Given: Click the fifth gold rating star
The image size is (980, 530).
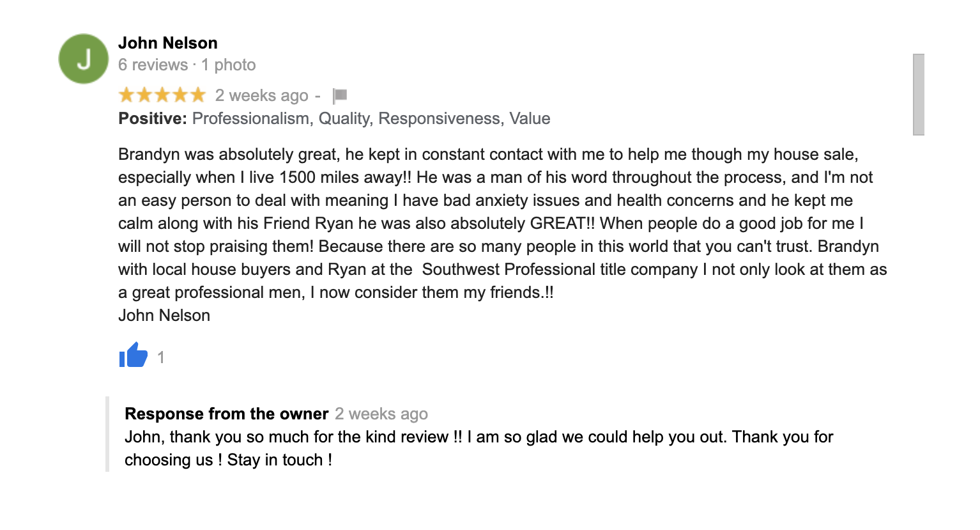Looking at the screenshot, I should pyautogui.click(x=198, y=95).
